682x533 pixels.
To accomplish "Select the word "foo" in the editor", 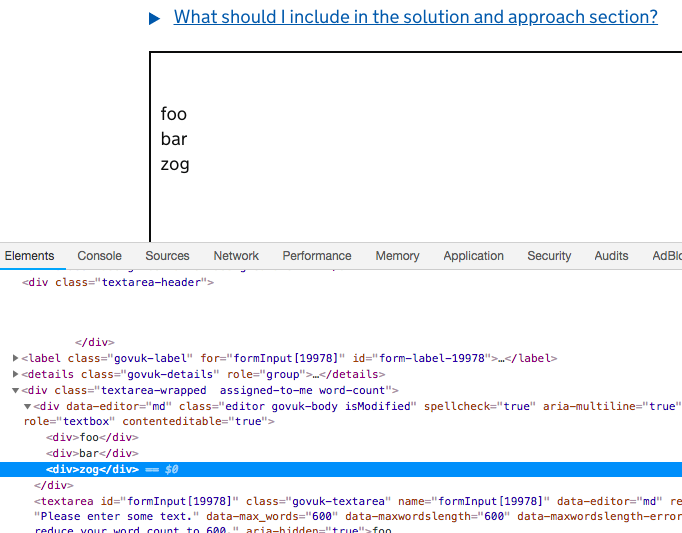I will (174, 114).
